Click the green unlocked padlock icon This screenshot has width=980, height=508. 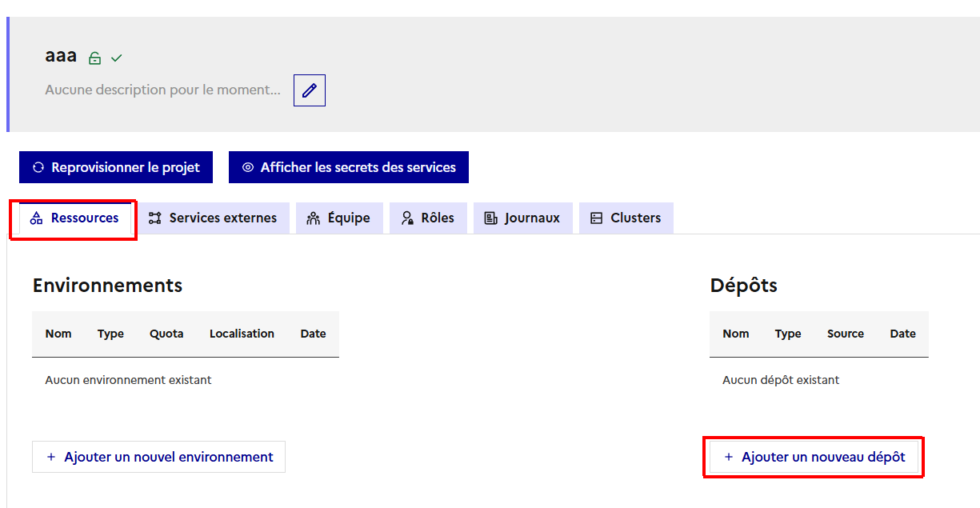click(x=95, y=58)
